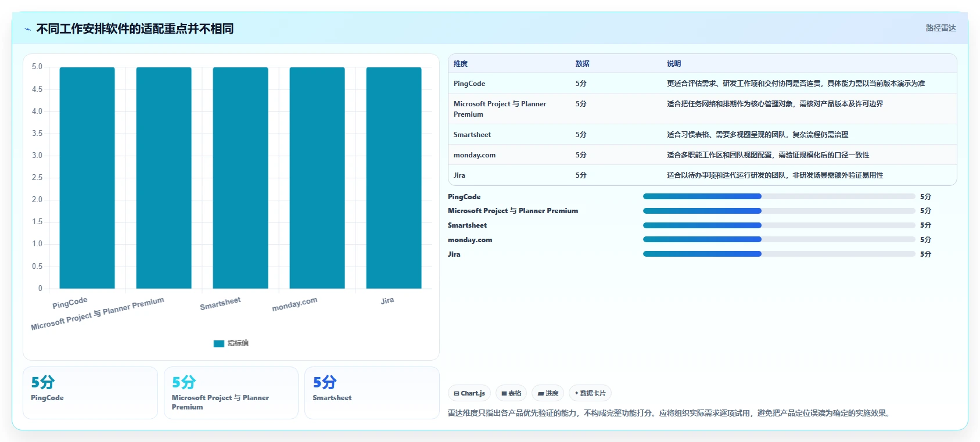The width and height of the screenshot is (980, 442).
Task: Click the Smartsheet progress bar
Action: coord(779,225)
